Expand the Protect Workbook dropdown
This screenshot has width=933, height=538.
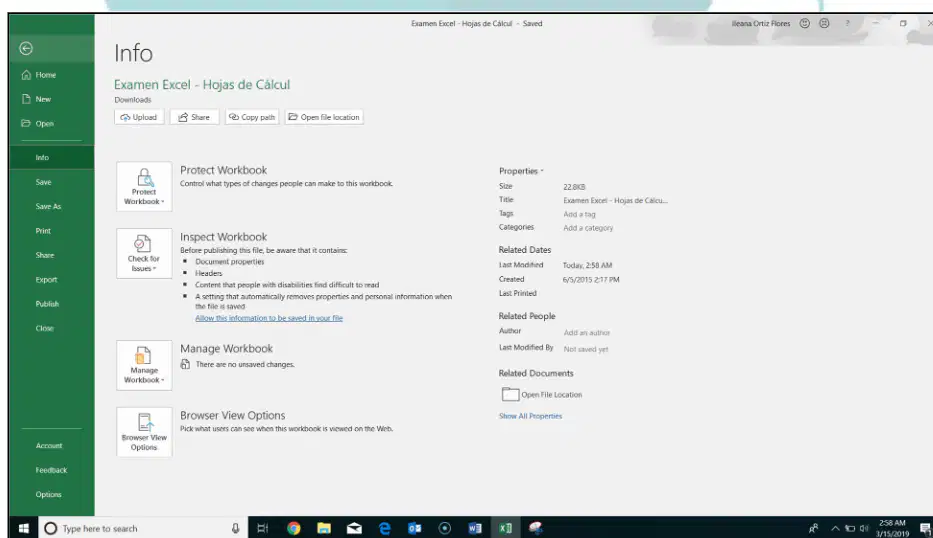[144, 186]
